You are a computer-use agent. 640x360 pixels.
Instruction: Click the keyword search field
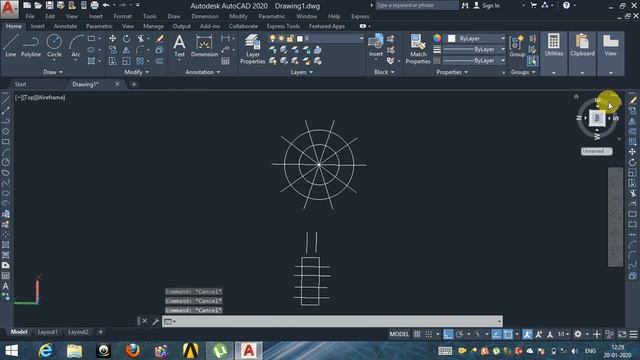click(x=417, y=5)
